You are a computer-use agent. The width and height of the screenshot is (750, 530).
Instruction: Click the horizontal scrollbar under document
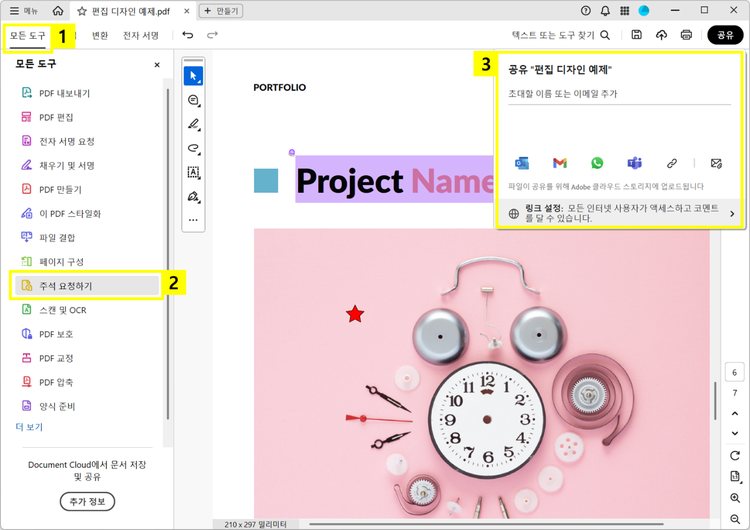[x=486, y=524]
